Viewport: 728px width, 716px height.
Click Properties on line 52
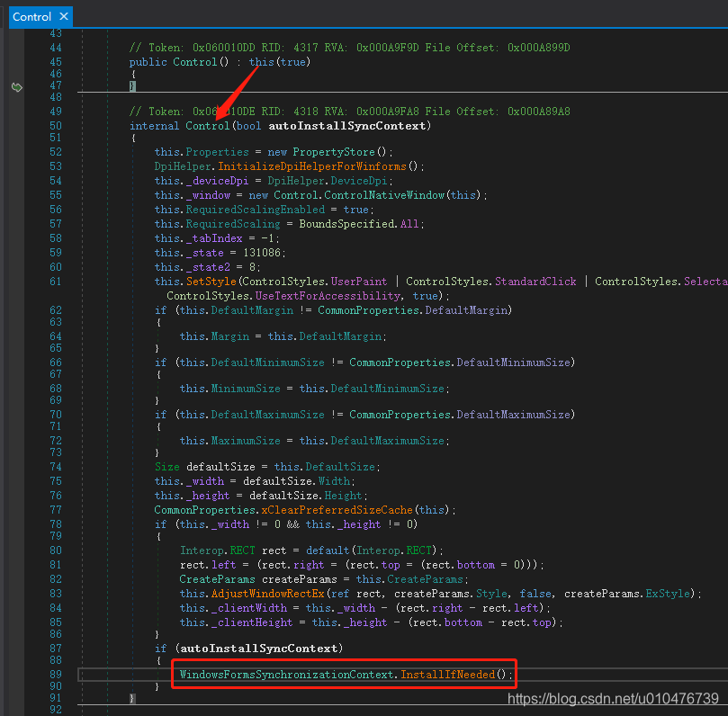coord(217,152)
